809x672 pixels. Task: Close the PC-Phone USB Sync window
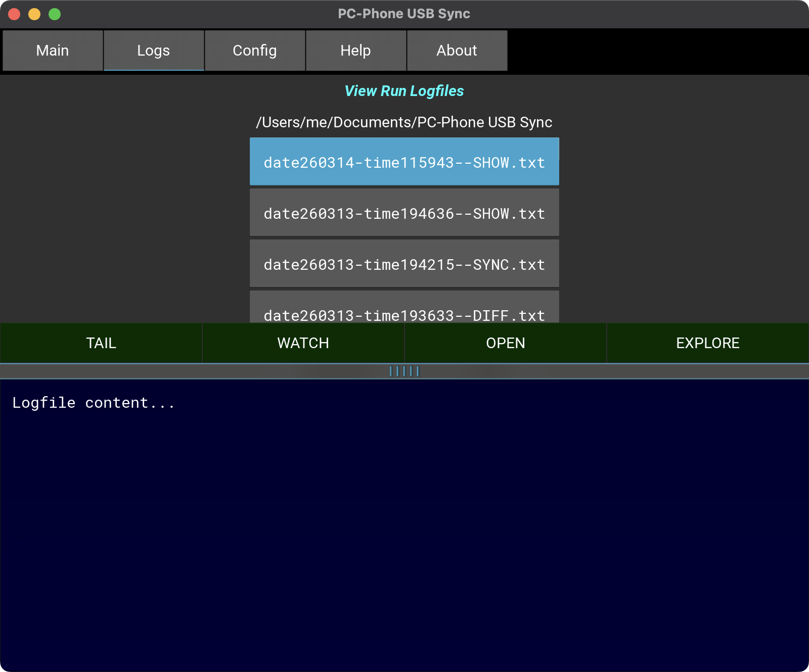[x=14, y=14]
